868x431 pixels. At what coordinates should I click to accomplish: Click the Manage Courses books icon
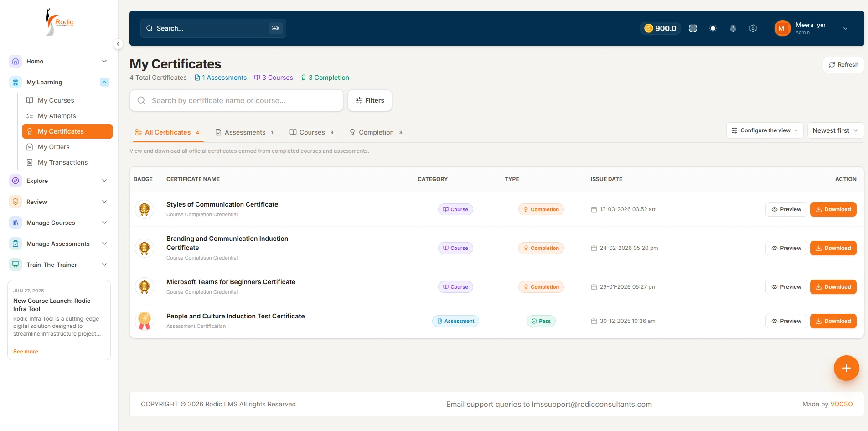pyautogui.click(x=15, y=223)
